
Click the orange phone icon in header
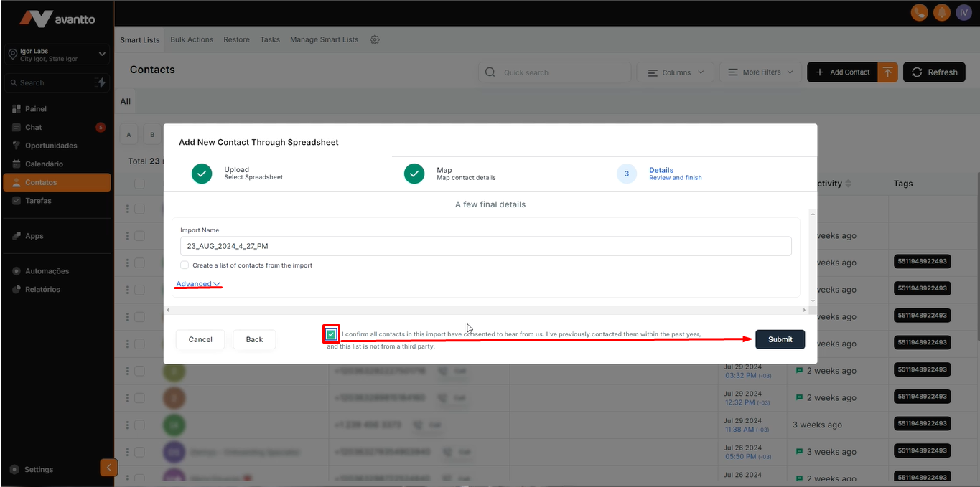pyautogui.click(x=918, y=12)
